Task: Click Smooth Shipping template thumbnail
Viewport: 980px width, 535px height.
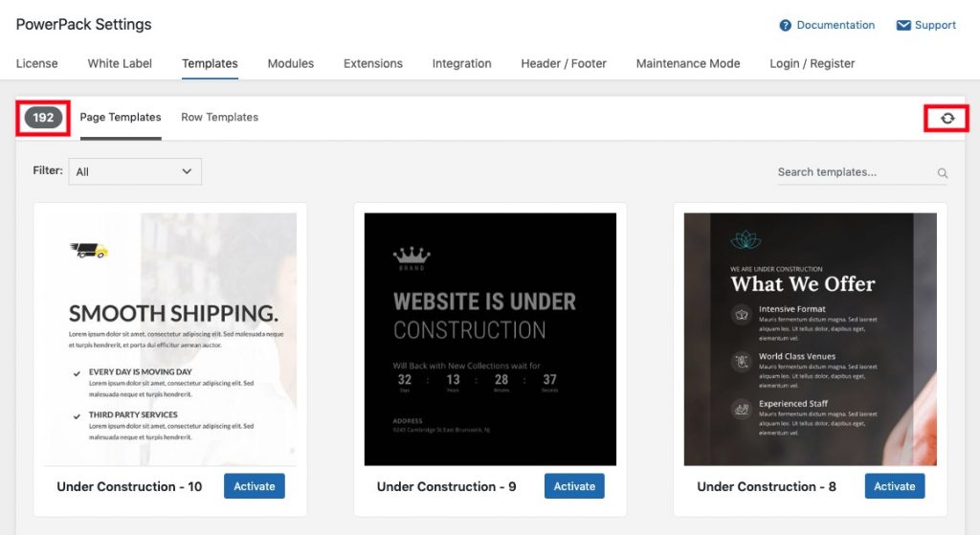Action: click(x=170, y=340)
